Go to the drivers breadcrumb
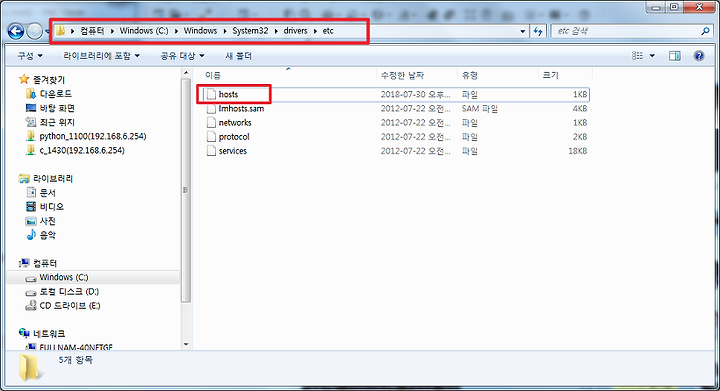Image resolution: width=720 pixels, height=391 pixels. [295, 31]
